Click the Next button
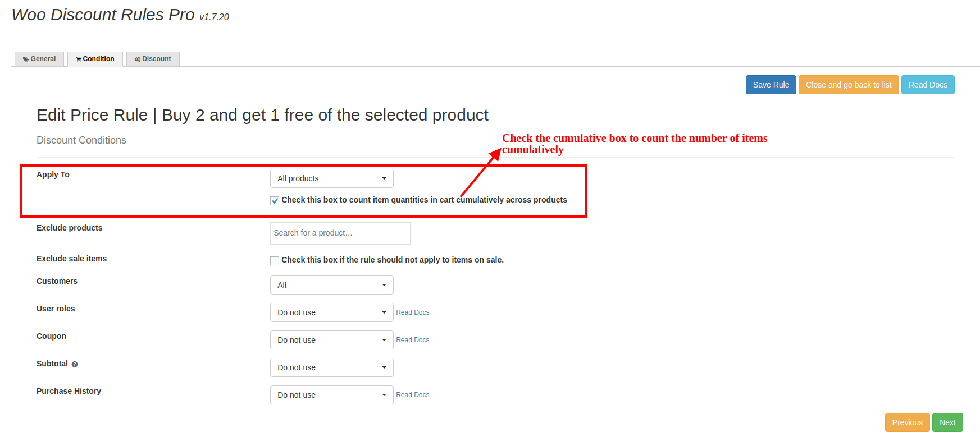Image resolution: width=980 pixels, height=437 pixels. point(947,422)
